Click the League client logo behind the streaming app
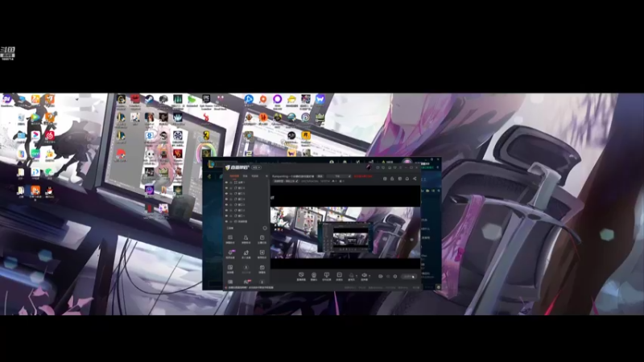 coord(211,164)
